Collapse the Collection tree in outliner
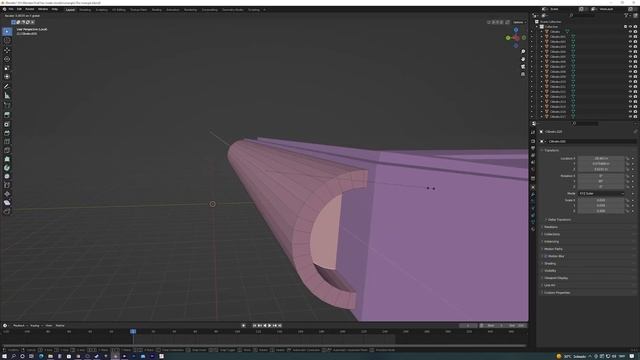 [x=538, y=27]
